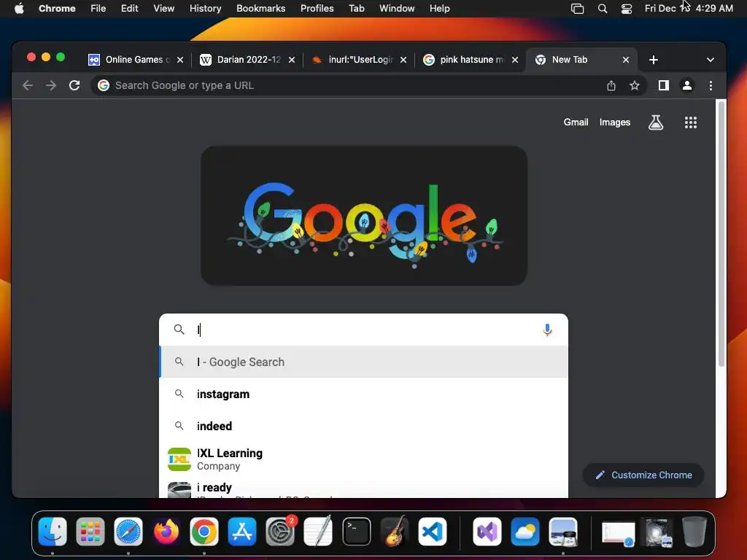
Task: Open the Help menu
Action: tap(439, 8)
